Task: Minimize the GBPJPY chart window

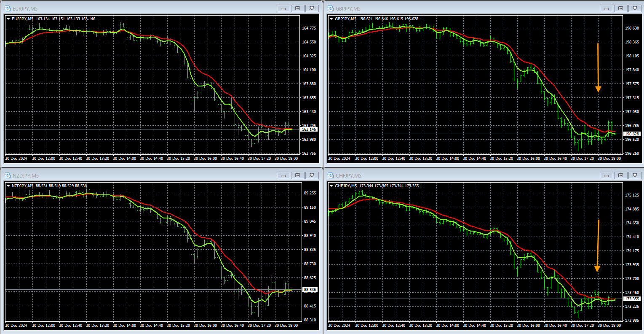Action: pyautogui.click(x=607, y=8)
